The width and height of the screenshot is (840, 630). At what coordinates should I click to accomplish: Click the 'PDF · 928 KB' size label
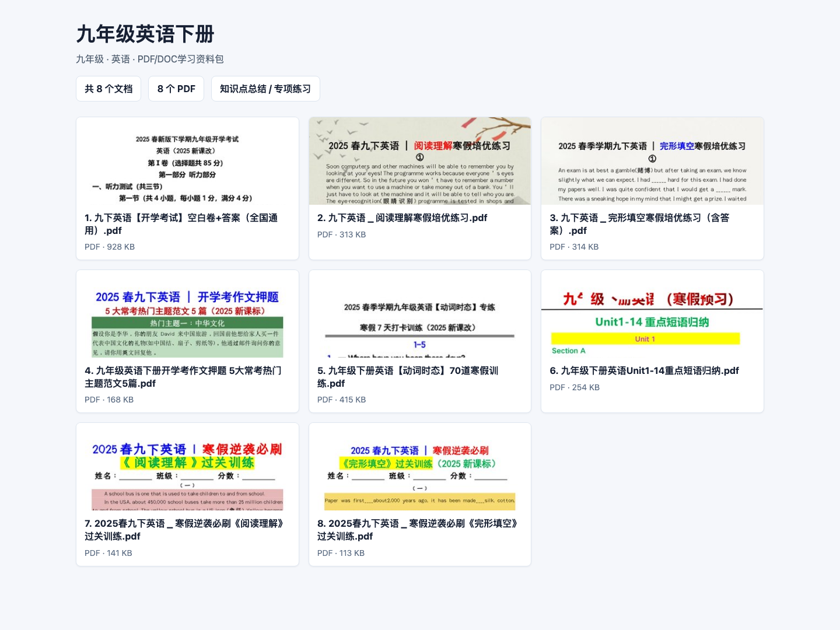click(110, 247)
